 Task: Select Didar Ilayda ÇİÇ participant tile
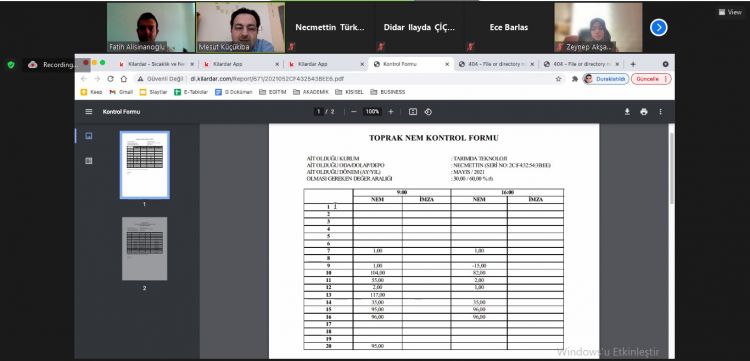point(419,27)
